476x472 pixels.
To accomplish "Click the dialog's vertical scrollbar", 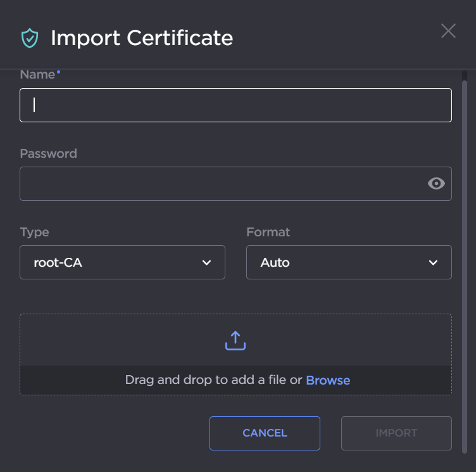I will coord(465,253).
